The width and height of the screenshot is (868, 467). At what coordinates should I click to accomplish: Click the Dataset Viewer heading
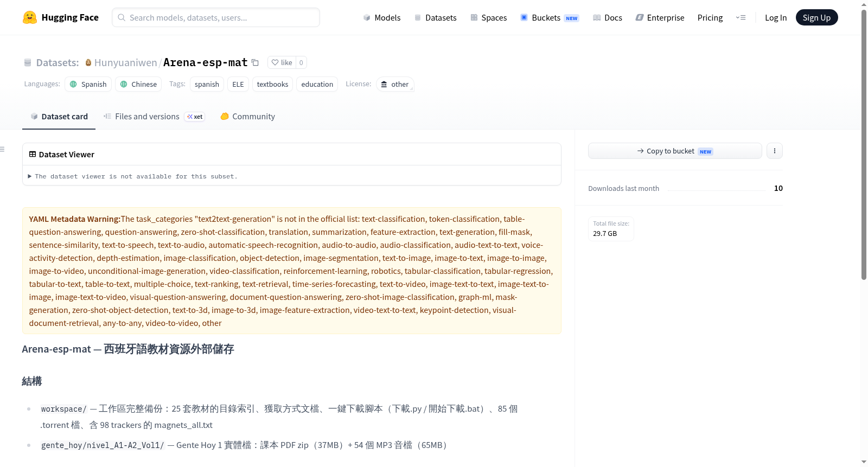pyautogui.click(x=67, y=155)
